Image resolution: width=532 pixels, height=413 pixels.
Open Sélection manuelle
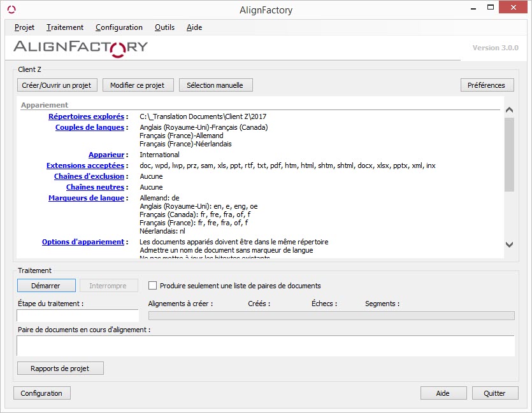[x=216, y=85]
